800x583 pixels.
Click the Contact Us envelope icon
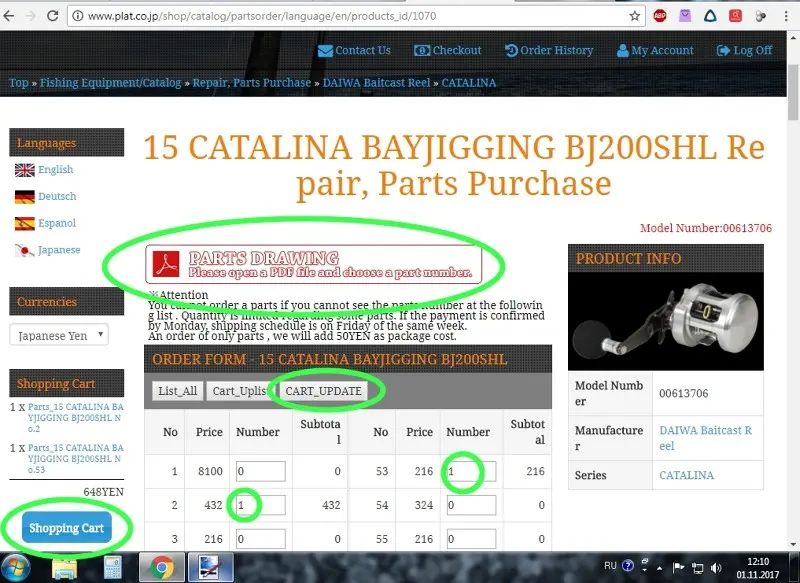pos(325,51)
